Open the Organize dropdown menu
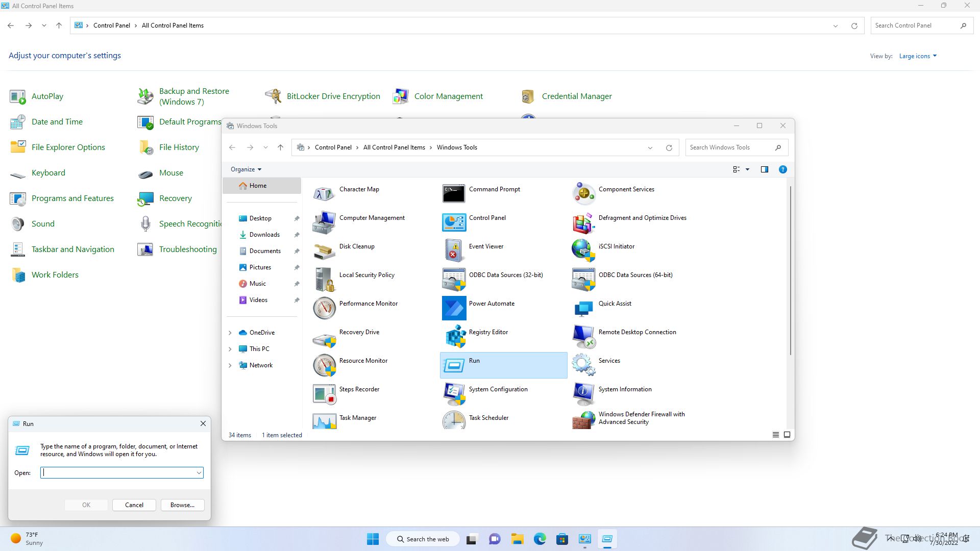This screenshot has height=551, width=980. [x=246, y=169]
